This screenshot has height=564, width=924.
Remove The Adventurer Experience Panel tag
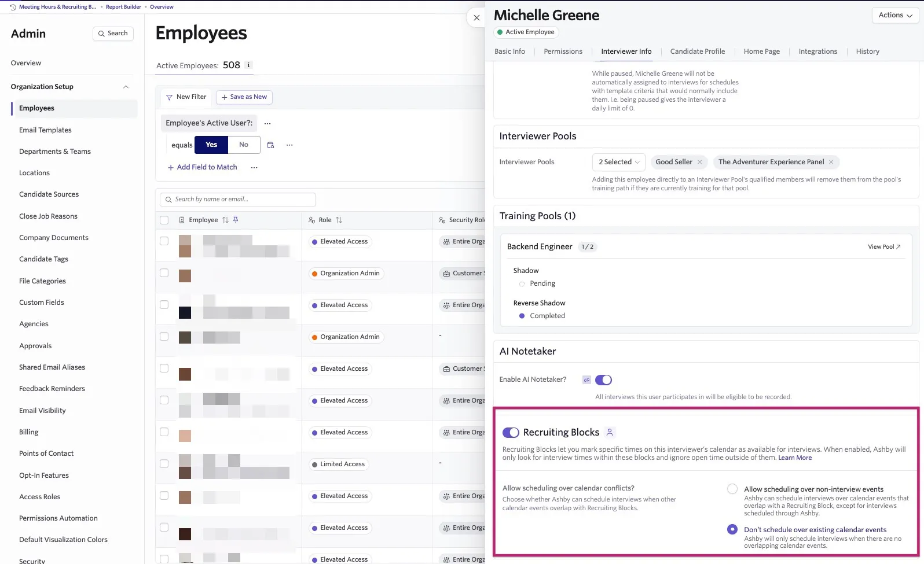pos(831,162)
